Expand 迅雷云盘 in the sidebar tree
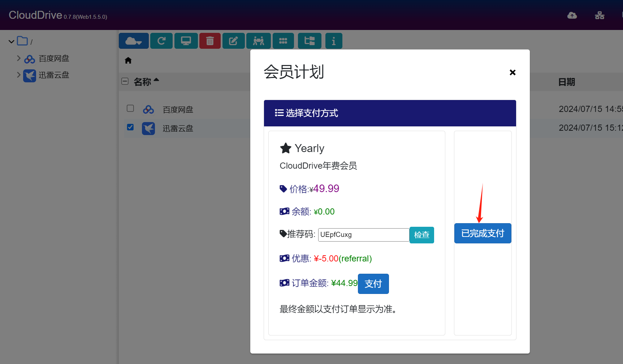Image resolution: width=623 pixels, height=364 pixels. pyautogui.click(x=19, y=74)
